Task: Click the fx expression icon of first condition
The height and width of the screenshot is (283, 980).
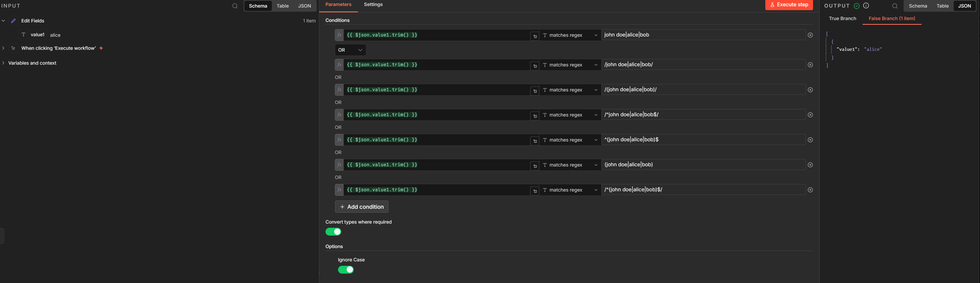Action: tap(339, 35)
